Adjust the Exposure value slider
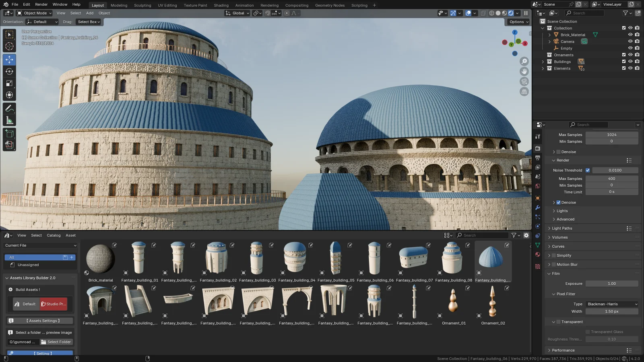 (612, 284)
